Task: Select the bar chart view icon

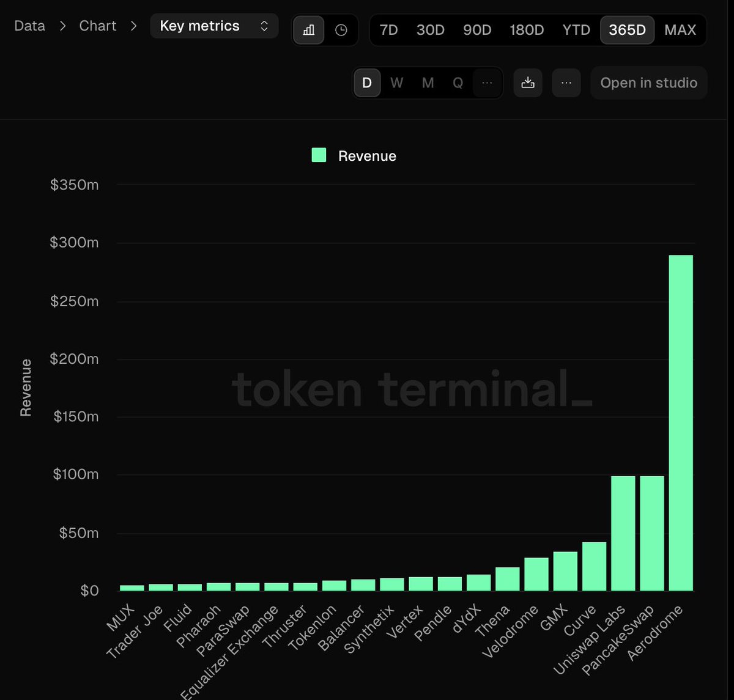Action: pos(309,29)
